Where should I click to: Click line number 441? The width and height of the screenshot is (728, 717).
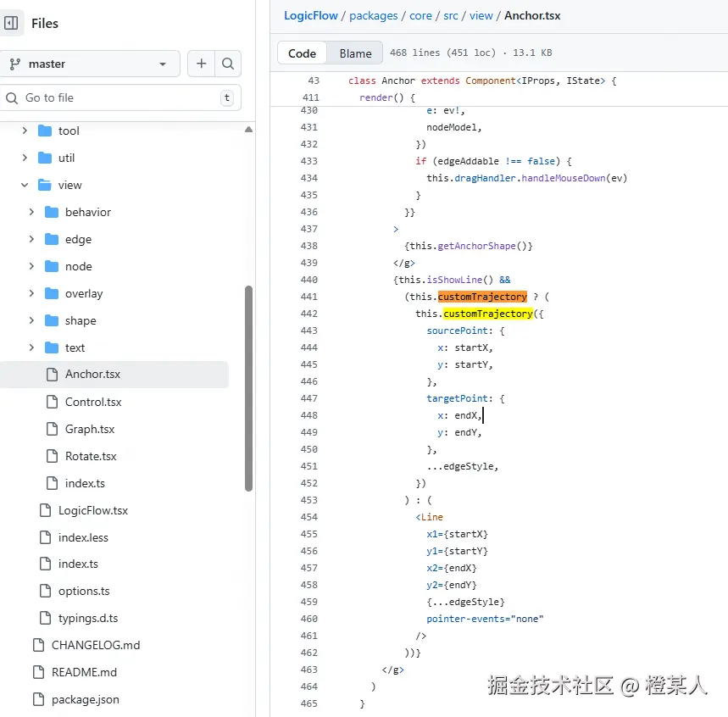point(308,297)
